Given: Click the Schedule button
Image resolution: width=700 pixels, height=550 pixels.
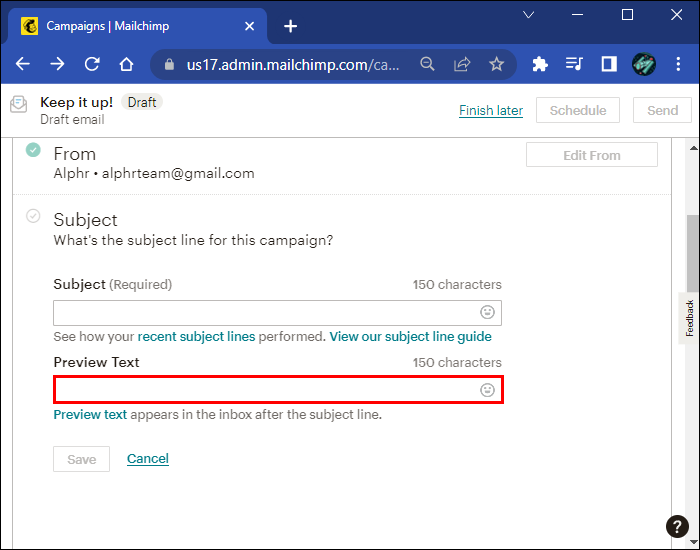Looking at the screenshot, I should (x=578, y=110).
